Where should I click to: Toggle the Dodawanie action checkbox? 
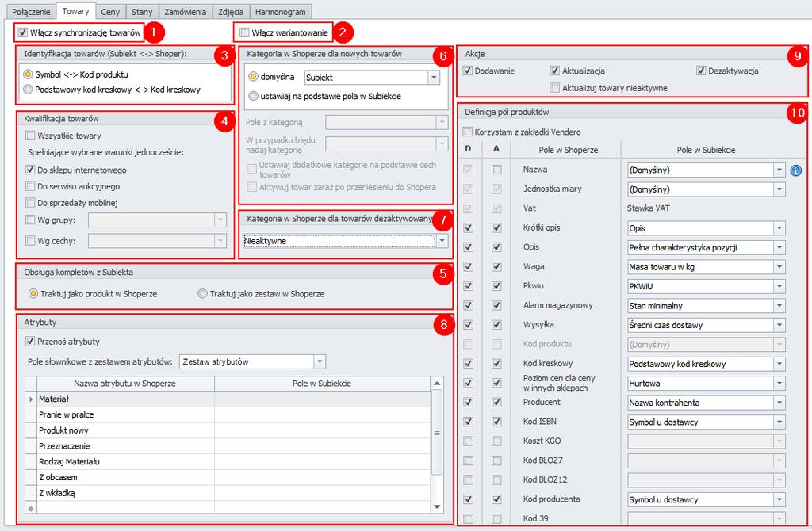pos(468,71)
